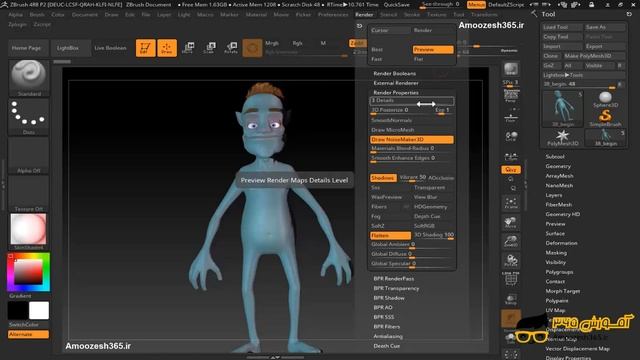Toggle the Xyz rotation button

point(511,169)
